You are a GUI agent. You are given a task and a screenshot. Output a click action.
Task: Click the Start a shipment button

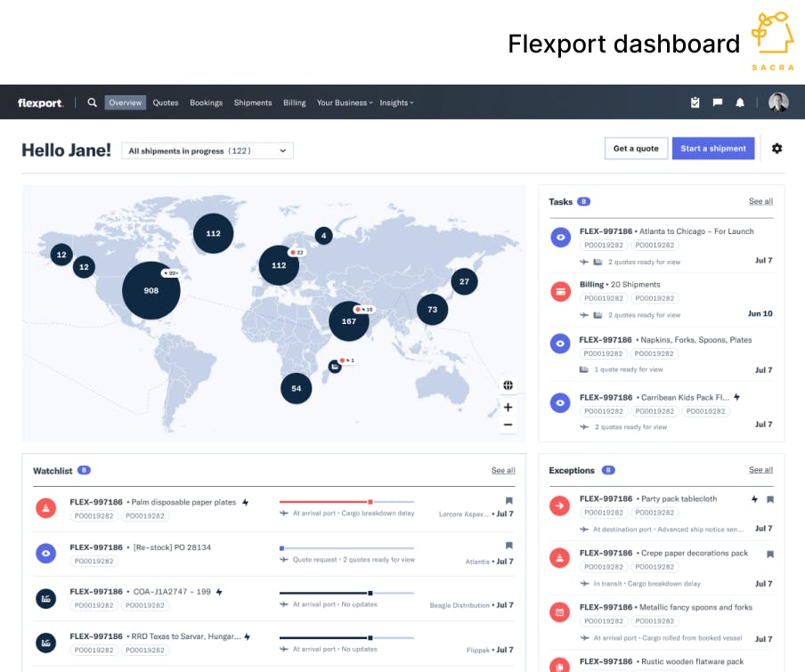point(713,149)
